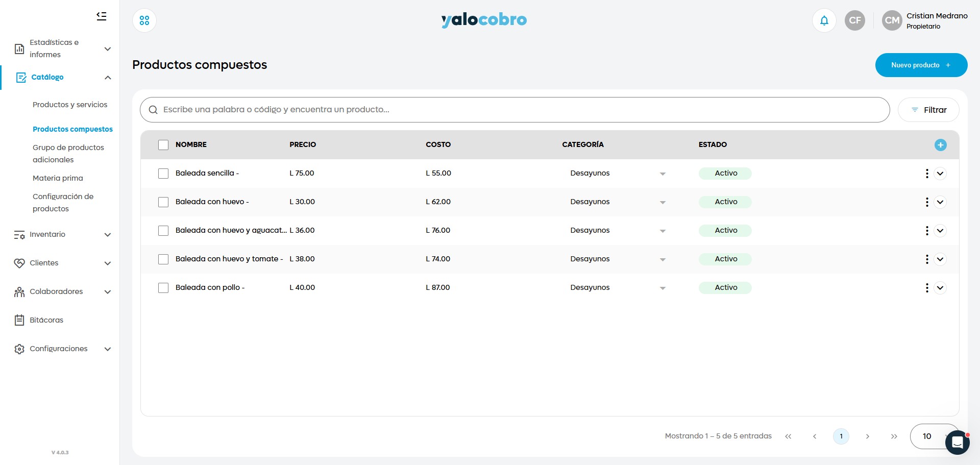Screen dimensions: 980x465
Task: Open the three-dot menu for Baleada sencilla
Action: [x=927, y=174]
